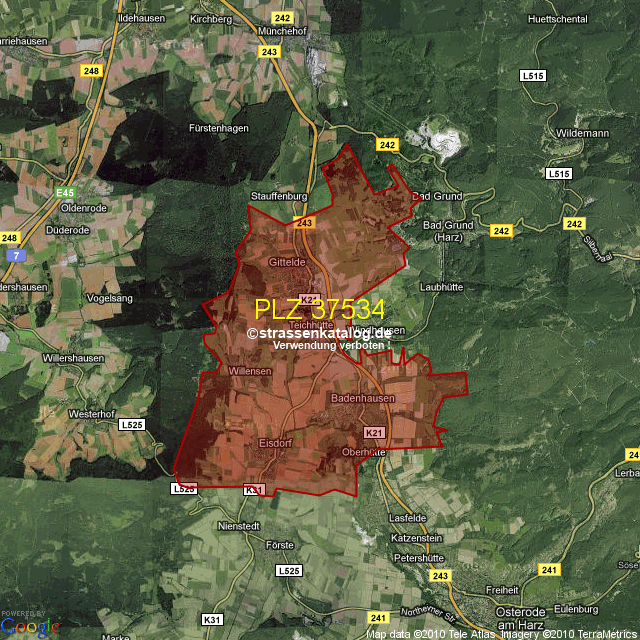This screenshot has width=640, height=640.
Task: Click the K31 shield above Nienstedt
Action: [x=254, y=489]
